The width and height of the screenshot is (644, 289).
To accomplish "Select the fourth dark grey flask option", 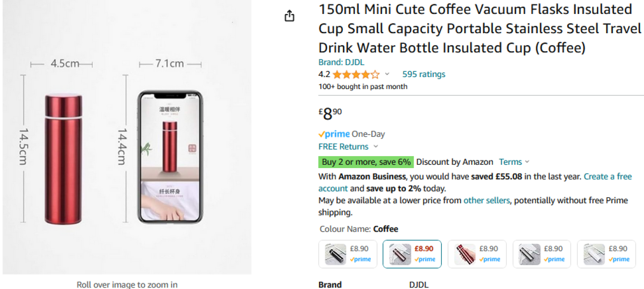I will (542, 254).
